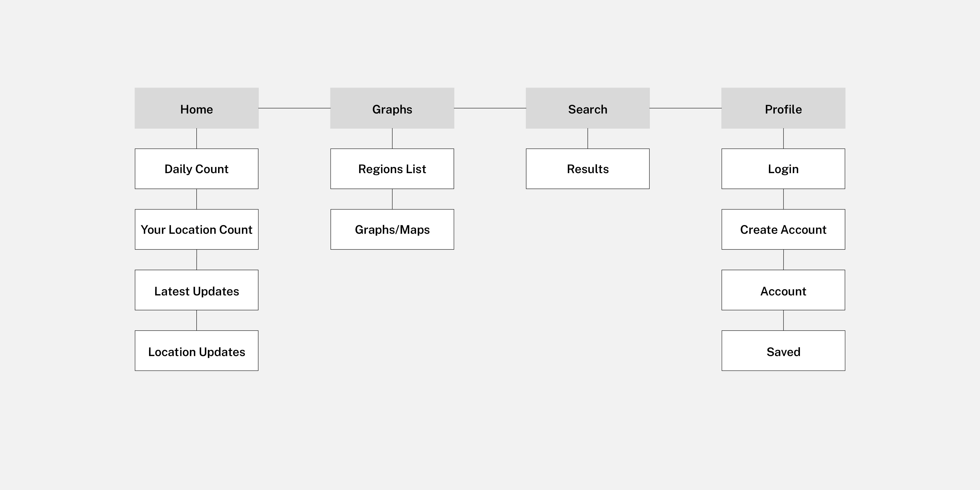
Task: Select connector between Regions List and Graphs/Maps
Action: 392,199
